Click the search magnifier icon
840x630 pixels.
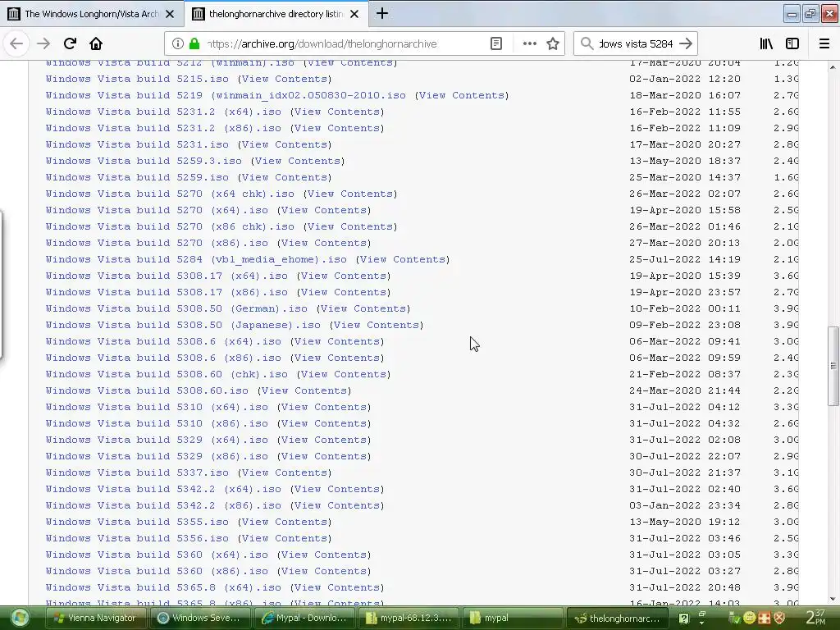click(587, 44)
